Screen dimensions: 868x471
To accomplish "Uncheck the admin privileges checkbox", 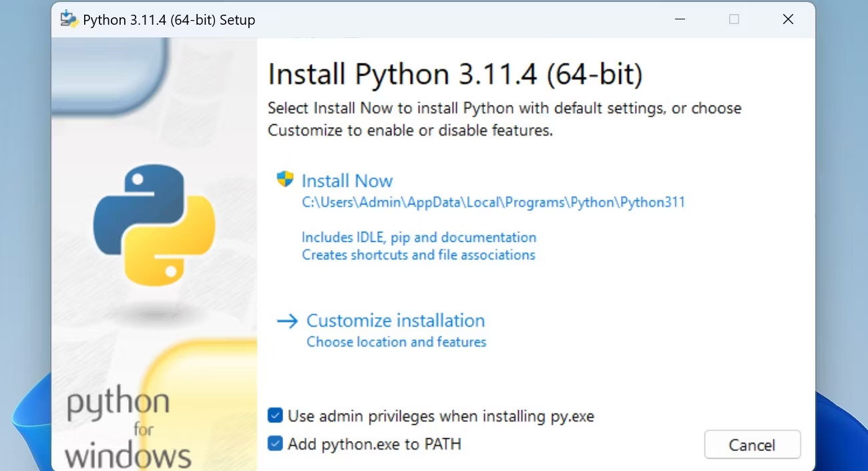I will [275, 416].
